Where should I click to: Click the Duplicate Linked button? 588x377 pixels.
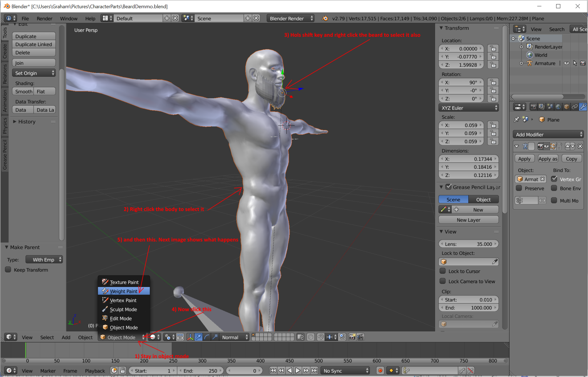click(x=34, y=44)
